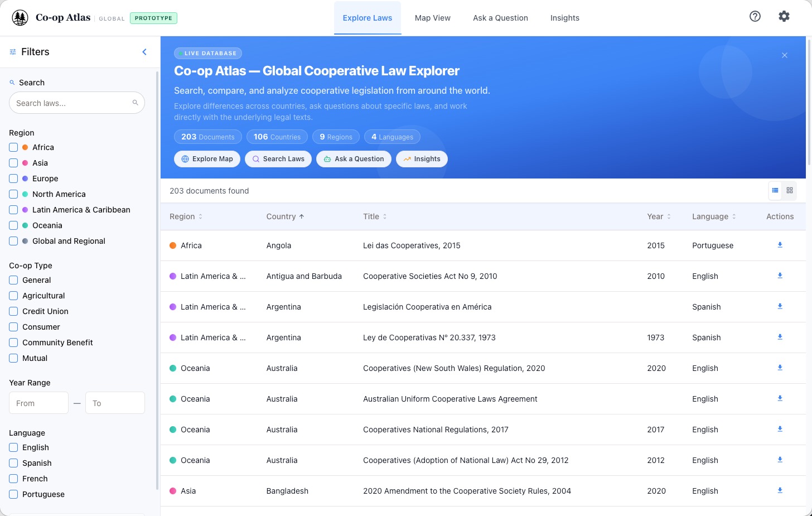The width and height of the screenshot is (812, 516).
Task: Click the search magnifier inside Search laws field
Action: tap(135, 103)
